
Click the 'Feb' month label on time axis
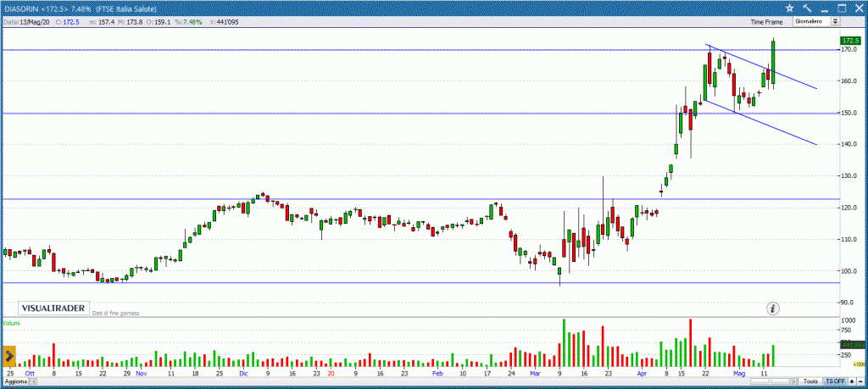[437, 374]
